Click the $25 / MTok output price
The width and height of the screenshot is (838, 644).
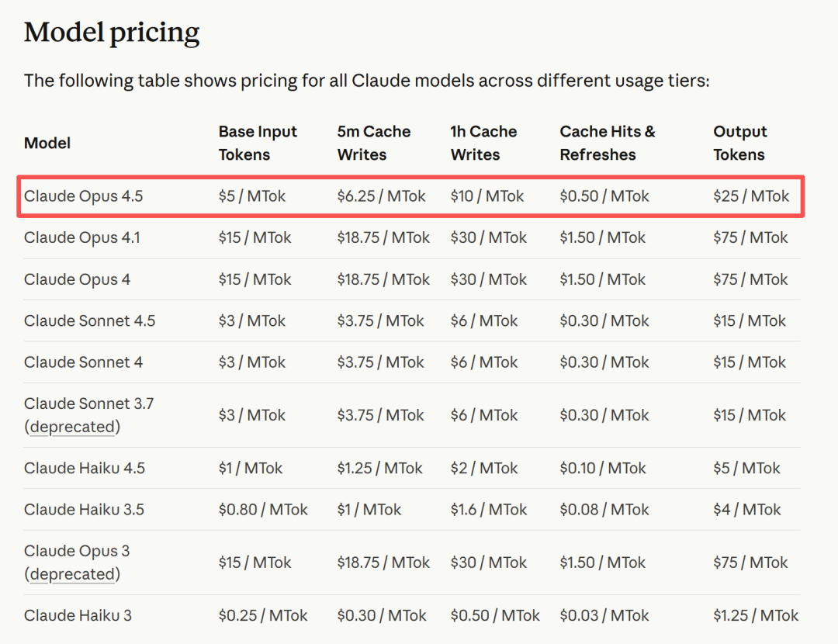(751, 196)
